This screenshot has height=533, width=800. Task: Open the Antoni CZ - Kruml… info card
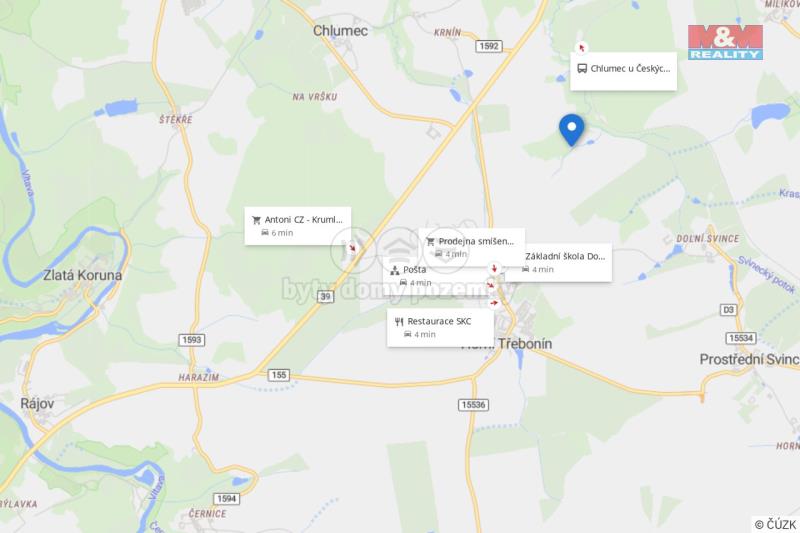pos(297,226)
